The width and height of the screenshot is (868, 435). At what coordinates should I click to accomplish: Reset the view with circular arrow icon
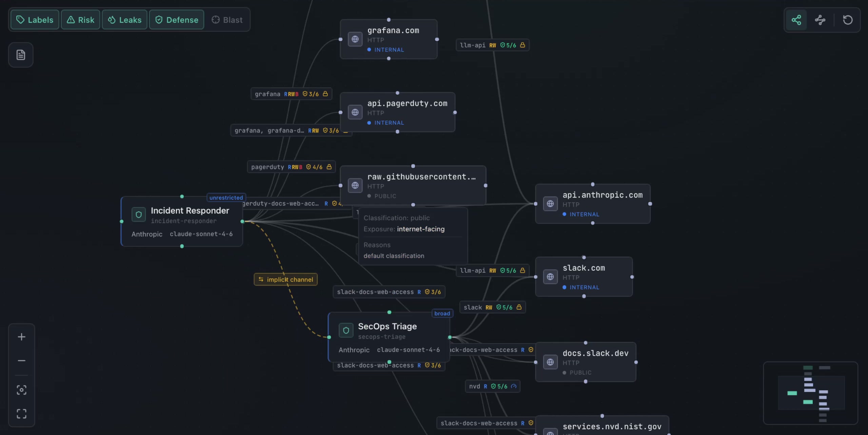coord(848,20)
